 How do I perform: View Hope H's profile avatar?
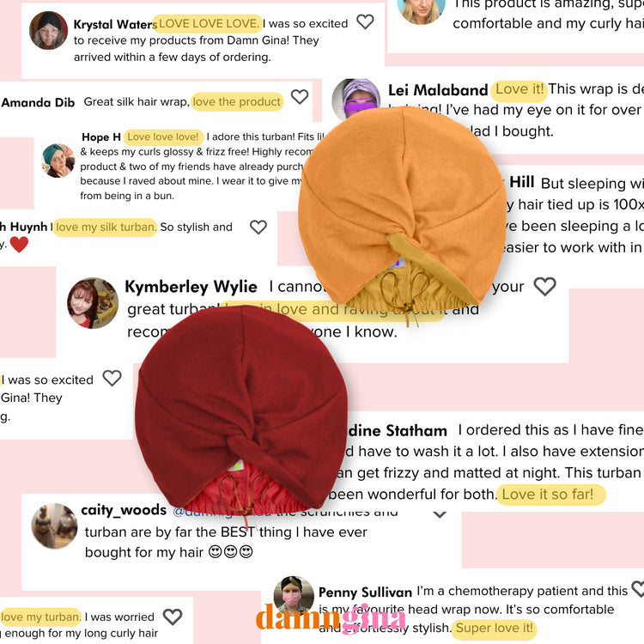point(58,161)
